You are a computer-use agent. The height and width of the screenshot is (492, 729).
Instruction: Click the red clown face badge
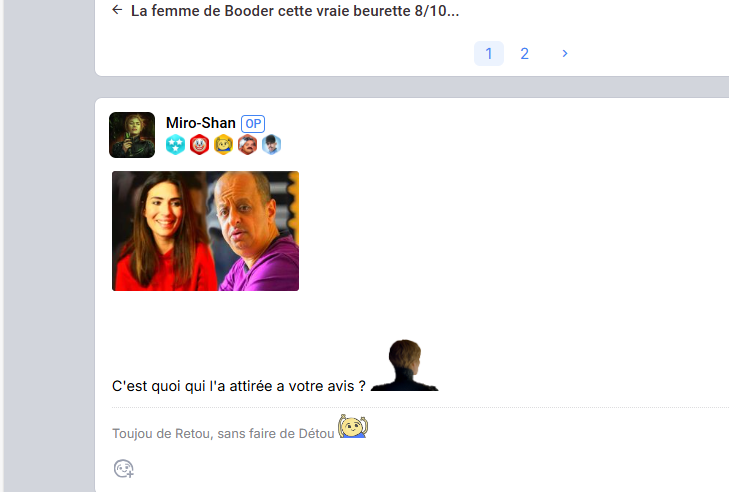(199, 145)
